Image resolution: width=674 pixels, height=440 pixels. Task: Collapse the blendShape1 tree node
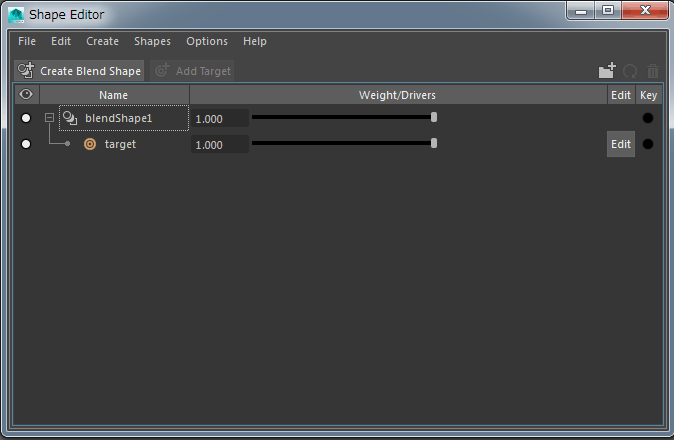[x=49, y=118]
